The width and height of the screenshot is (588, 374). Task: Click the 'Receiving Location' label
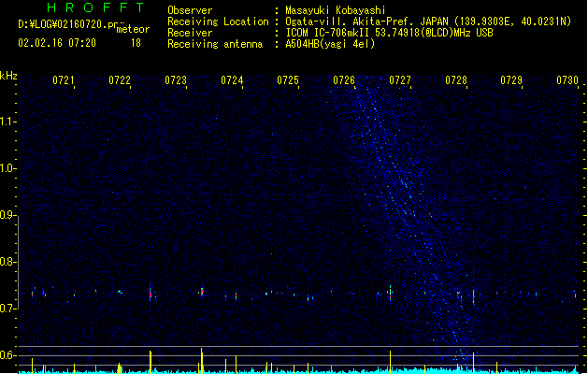218,22
